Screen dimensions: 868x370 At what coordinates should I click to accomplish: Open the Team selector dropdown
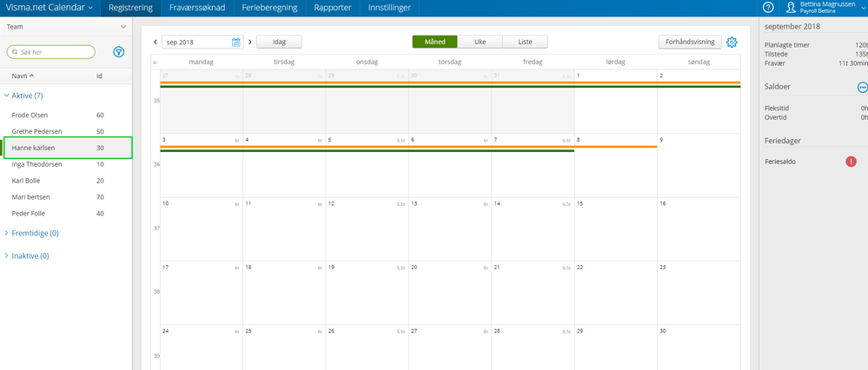(x=66, y=27)
